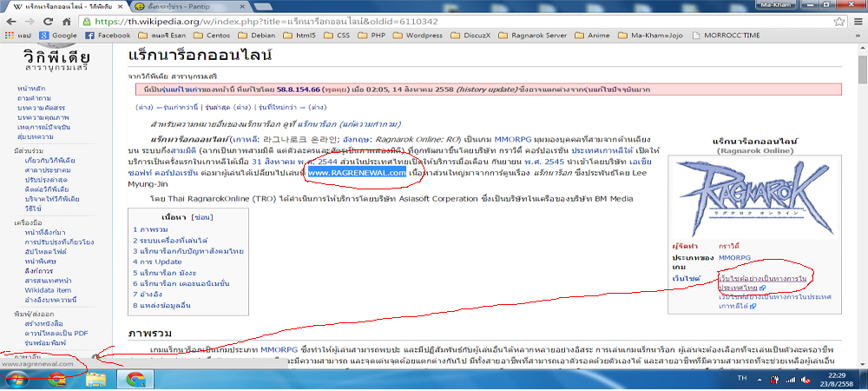Jump to section 7 อ้างอิง in contents
This screenshot has height=391, width=868.
click(148, 294)
